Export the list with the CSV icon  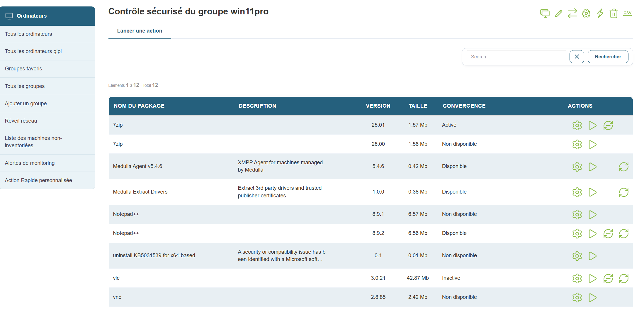click(x=627, y=13)
